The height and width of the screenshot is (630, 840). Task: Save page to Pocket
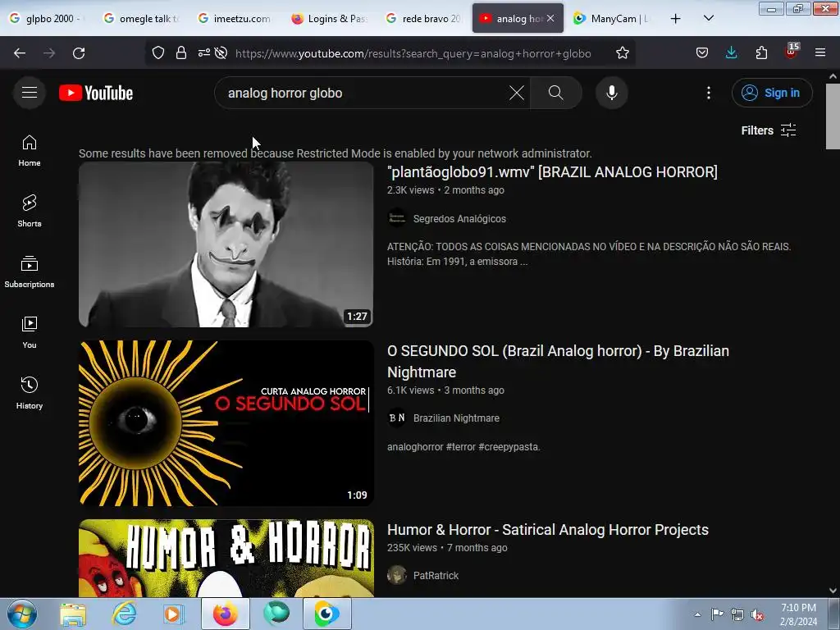tap(702, 53)
